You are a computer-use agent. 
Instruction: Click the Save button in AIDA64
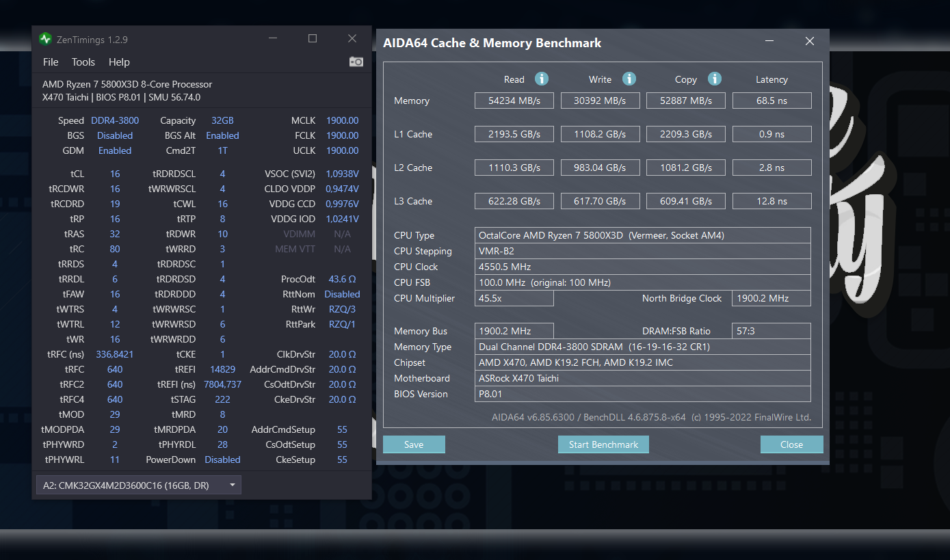click(414, 444)
